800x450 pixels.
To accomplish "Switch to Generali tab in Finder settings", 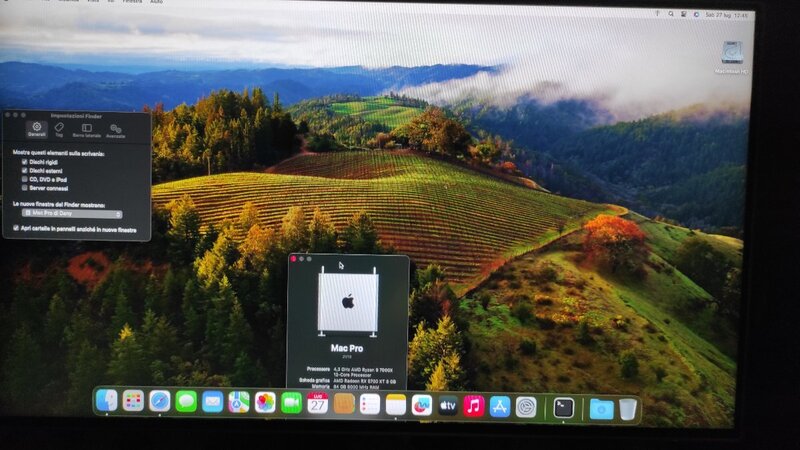I will 37,129.
